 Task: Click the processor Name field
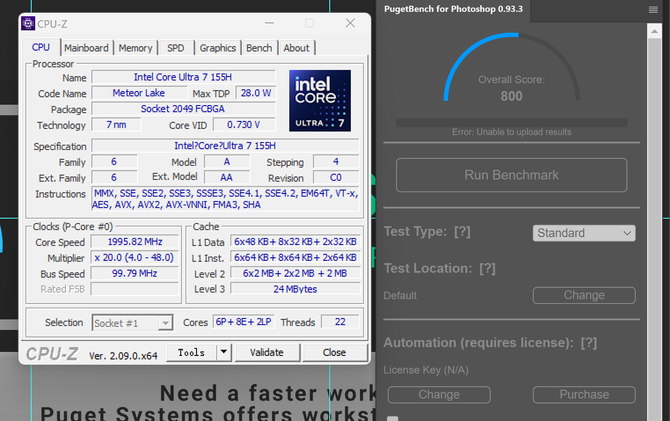coord(183,77)
